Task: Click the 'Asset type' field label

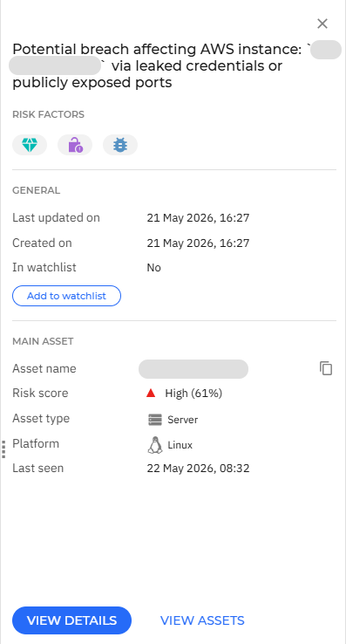Action: coord(41,419)
